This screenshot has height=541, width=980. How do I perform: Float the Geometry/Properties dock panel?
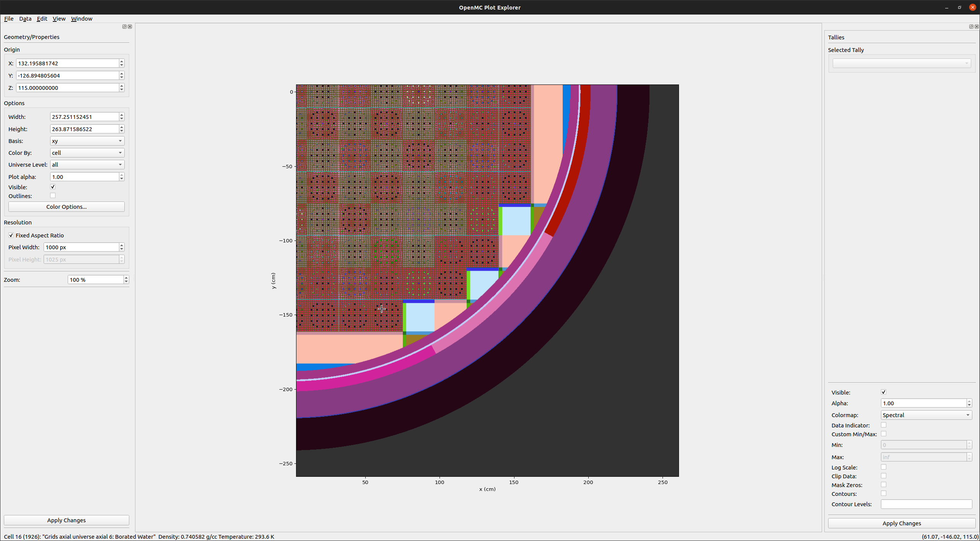124,26
